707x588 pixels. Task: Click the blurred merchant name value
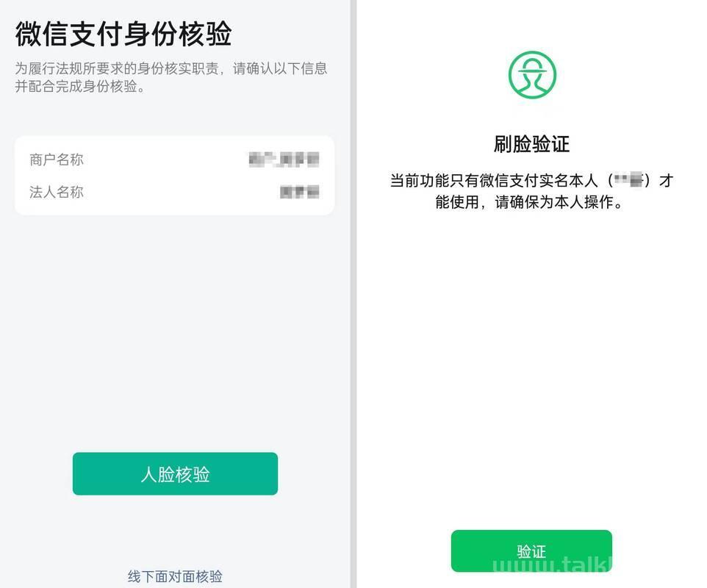(284, 159)
